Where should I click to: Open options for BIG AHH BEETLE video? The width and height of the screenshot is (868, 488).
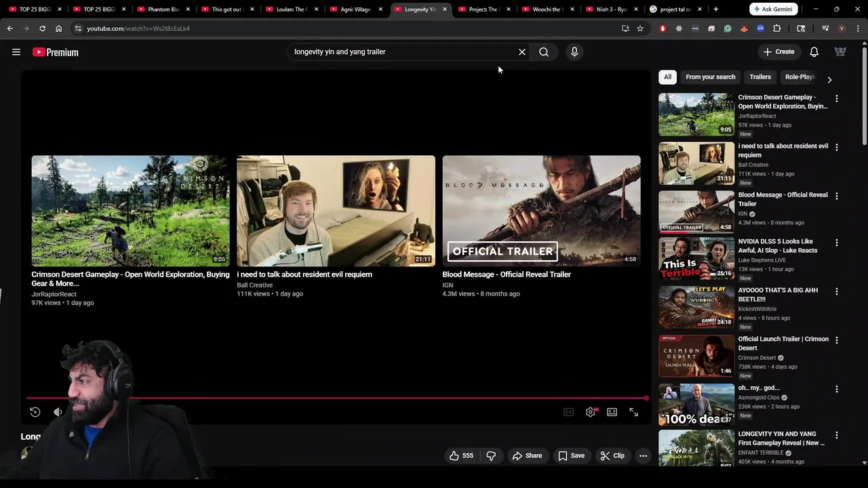click(x=837, y=291)
